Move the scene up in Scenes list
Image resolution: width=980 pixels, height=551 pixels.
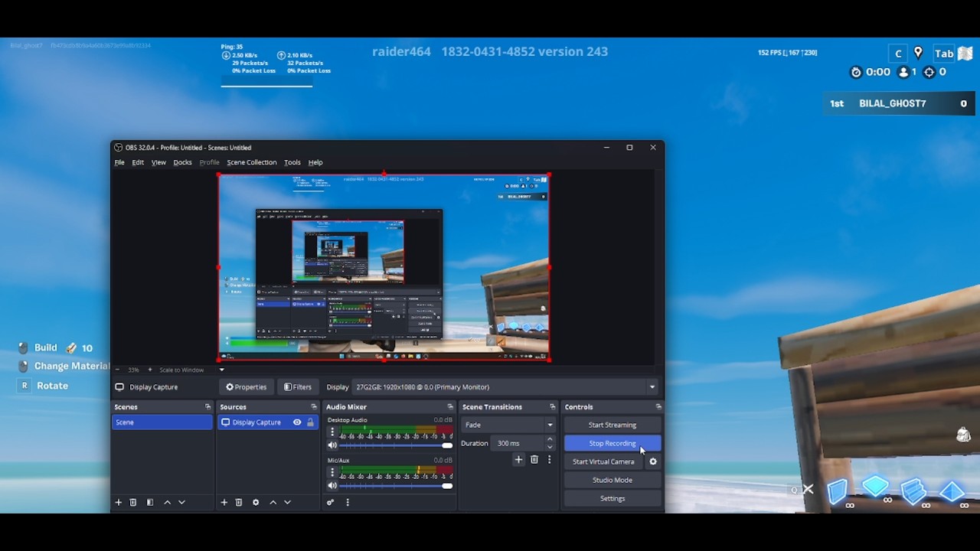pyautogui.click(x=168, y=502)
